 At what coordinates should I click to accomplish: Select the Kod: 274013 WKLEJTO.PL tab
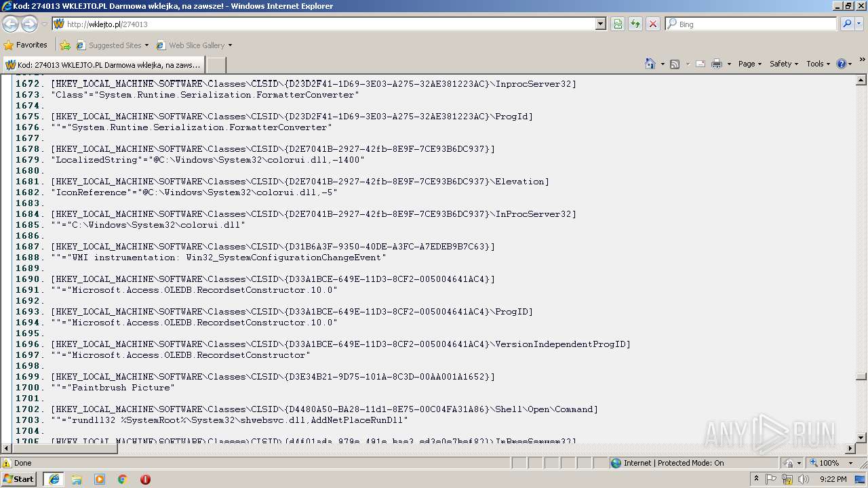[x=103, y=65]
